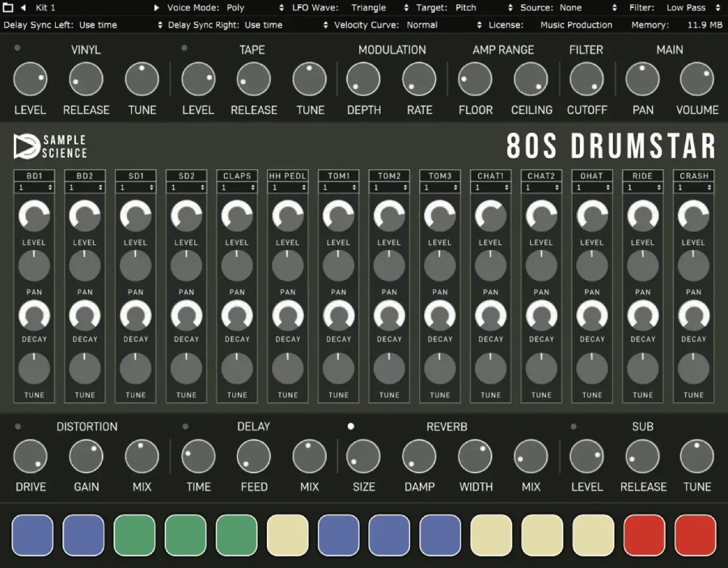This screenshot has height=568, width=728.
Task: Select the RIDE channel label
Action: tap(642, 176)
